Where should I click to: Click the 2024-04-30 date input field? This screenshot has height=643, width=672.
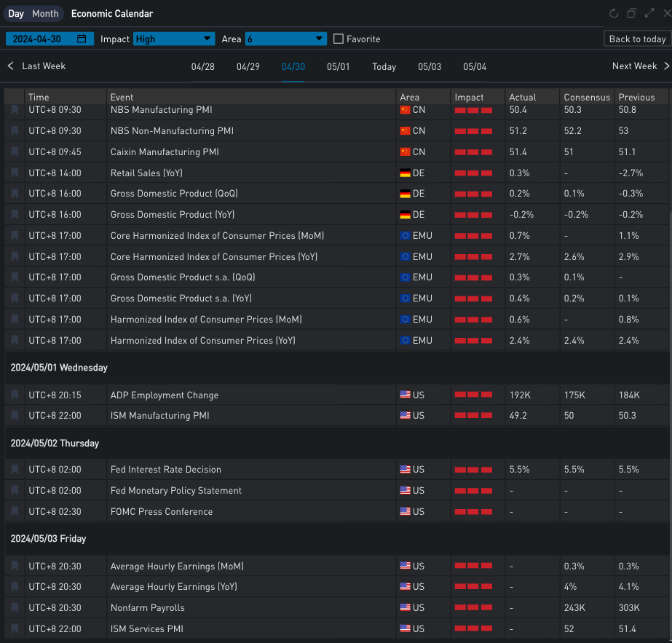point(44,39)
